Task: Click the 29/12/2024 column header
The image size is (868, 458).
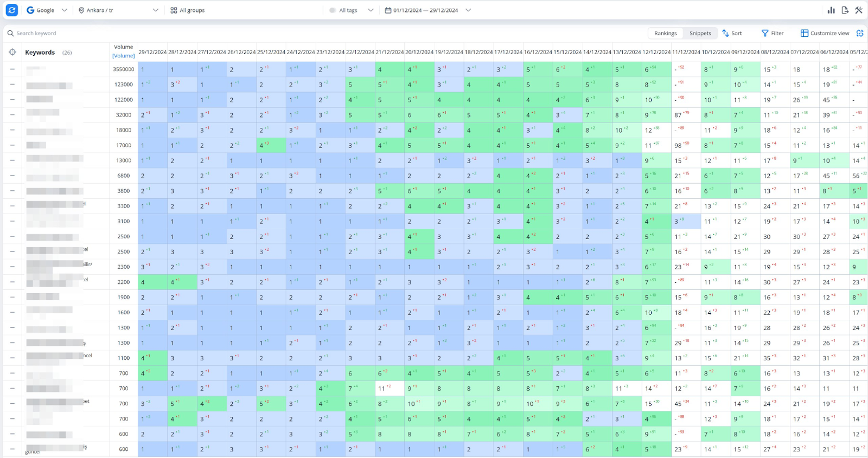Action: [152, 52]
